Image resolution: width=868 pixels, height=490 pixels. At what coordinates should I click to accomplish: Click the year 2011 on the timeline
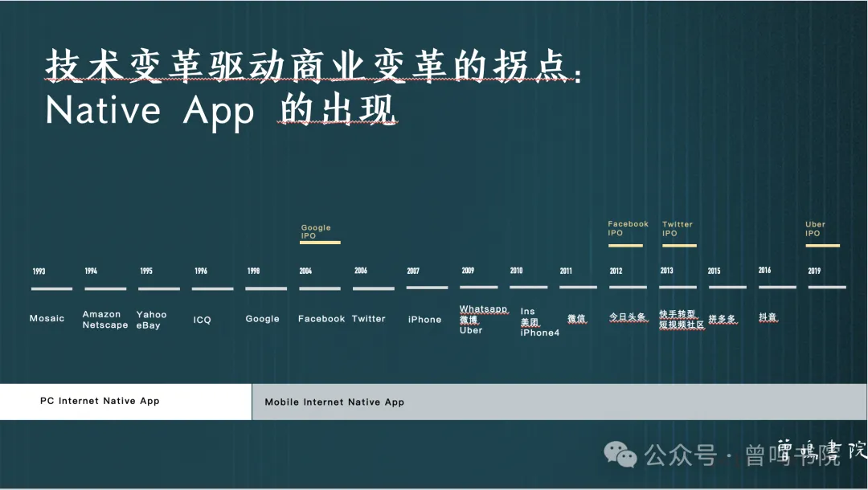click(566, 271)
